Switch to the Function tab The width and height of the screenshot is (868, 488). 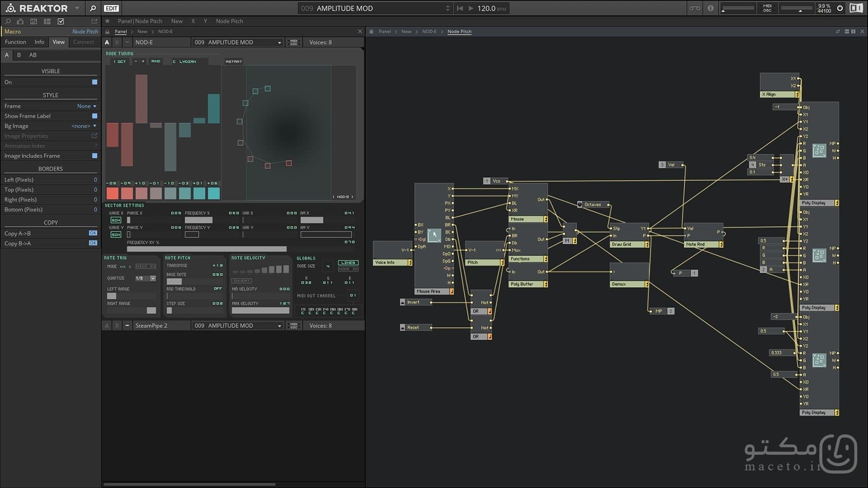[x=16, y=42]
